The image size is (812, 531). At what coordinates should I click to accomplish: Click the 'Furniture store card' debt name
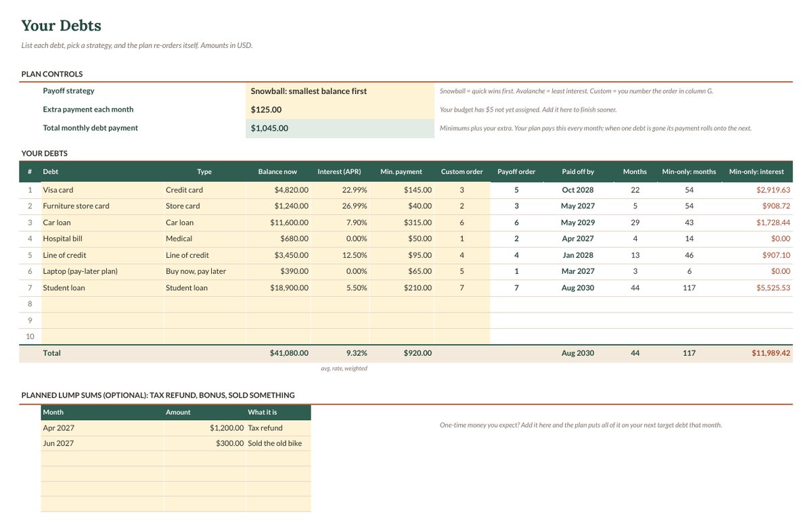click(x=102, y=206)
